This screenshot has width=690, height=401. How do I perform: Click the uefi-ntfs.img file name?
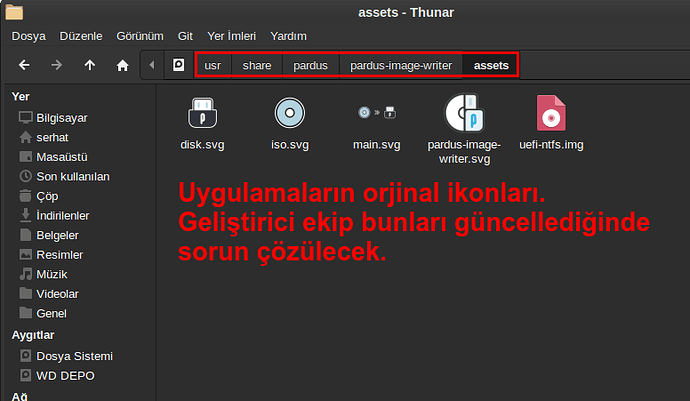click(x=551, y=145)
